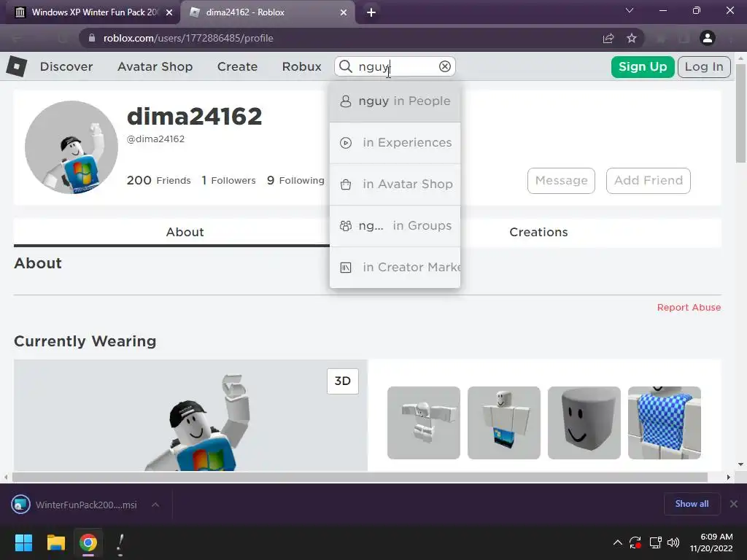Open the Windows Start menu
747x560 pixels.
[23, 542]
